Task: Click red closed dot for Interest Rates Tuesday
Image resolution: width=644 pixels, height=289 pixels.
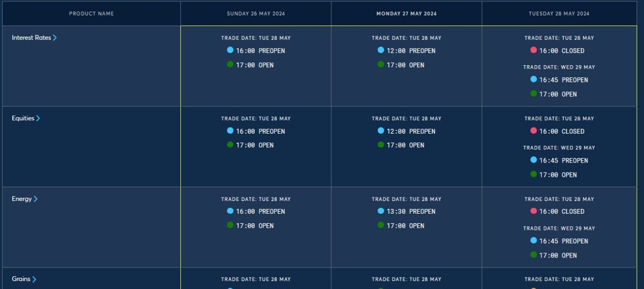Action: tap(534, 50)
